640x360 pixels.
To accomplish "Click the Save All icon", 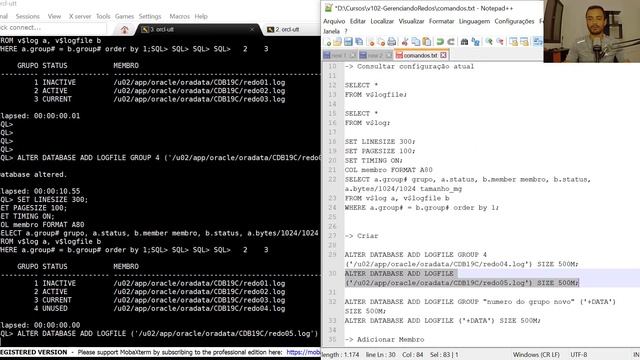I will click(359, 42).
